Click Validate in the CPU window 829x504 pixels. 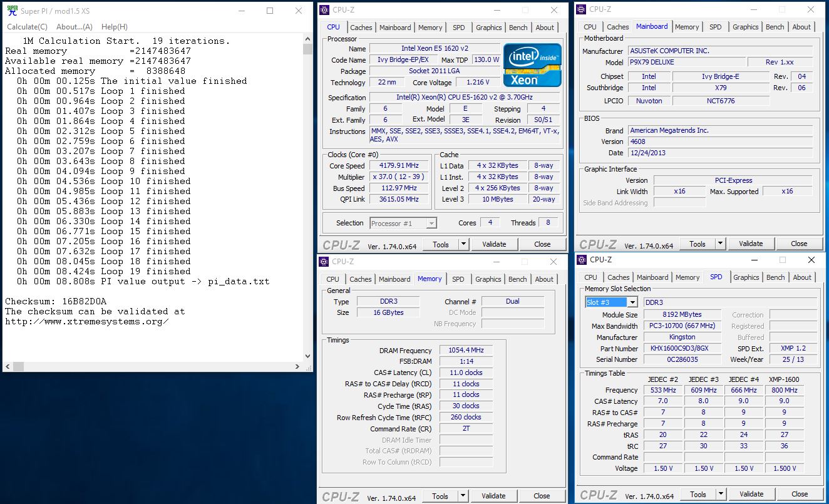494,244
